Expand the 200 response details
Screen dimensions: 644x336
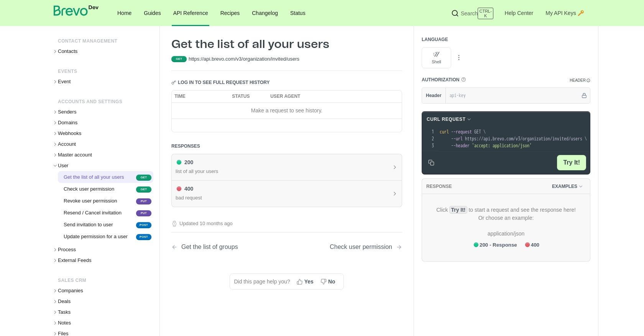pyautogui.click(x=287, y=167)
